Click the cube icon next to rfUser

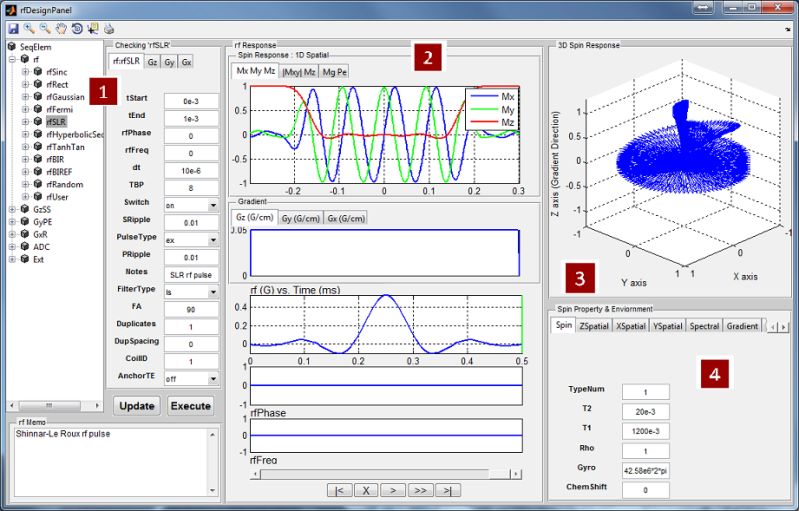coord(38,196)
